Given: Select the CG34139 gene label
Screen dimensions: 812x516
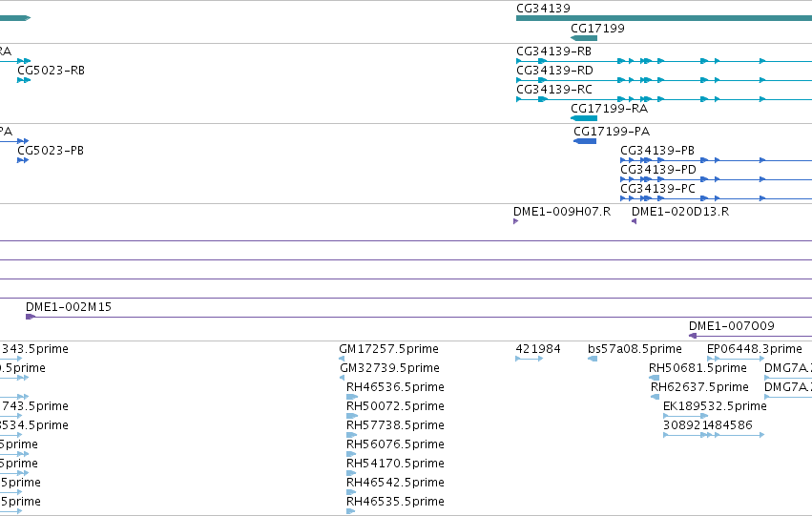Looking at the screenshot, I should [543, 9].
